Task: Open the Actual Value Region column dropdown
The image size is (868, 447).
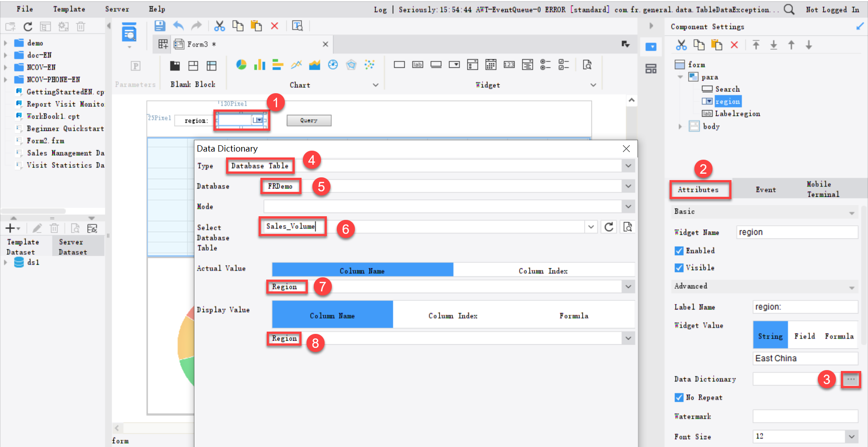Action: coord(628,286)
